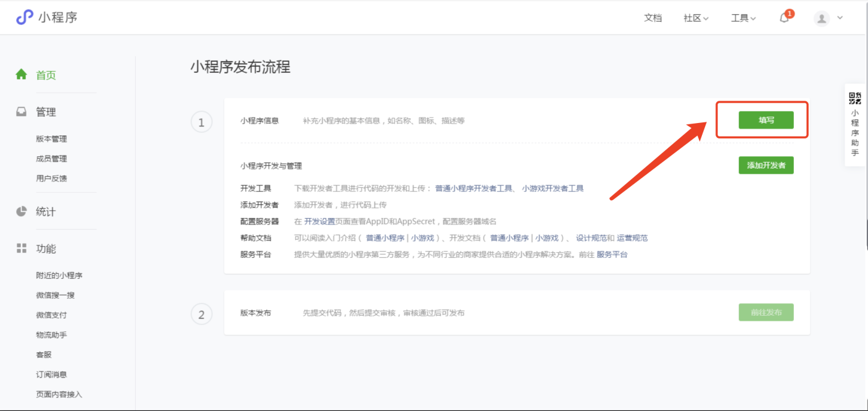Screen dimensions: 868x411
Task: Click the 首页 home icon
Action: pos(22,75)
